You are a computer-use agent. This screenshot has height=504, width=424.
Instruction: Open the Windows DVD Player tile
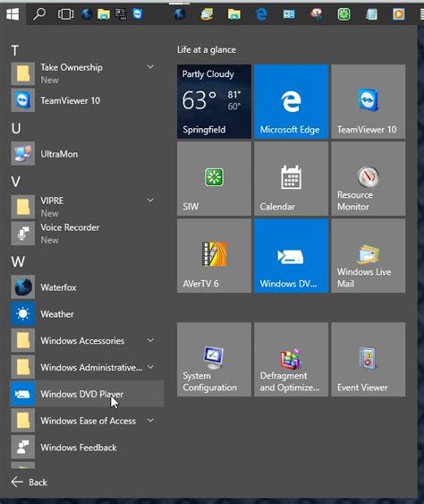point(291,255)
